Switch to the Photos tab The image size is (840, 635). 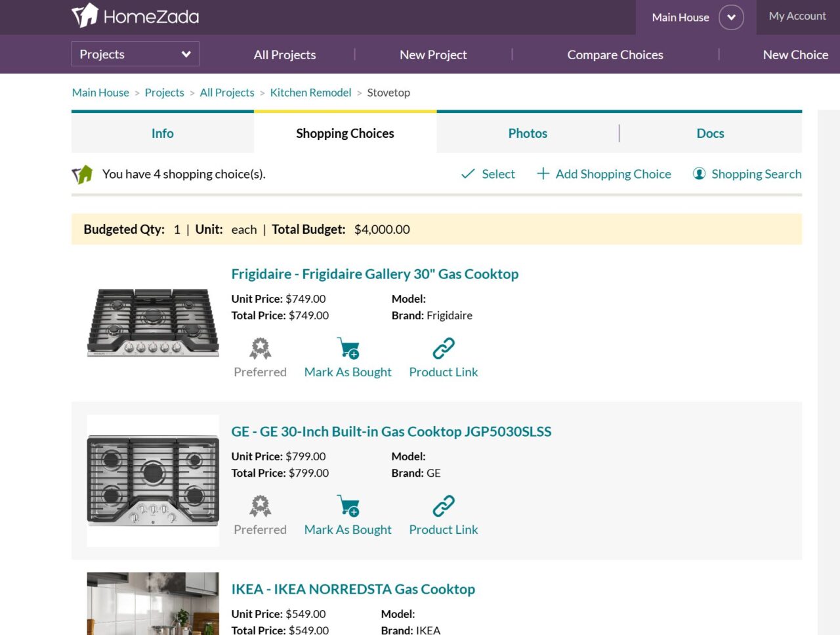click(x=528, y=133)
